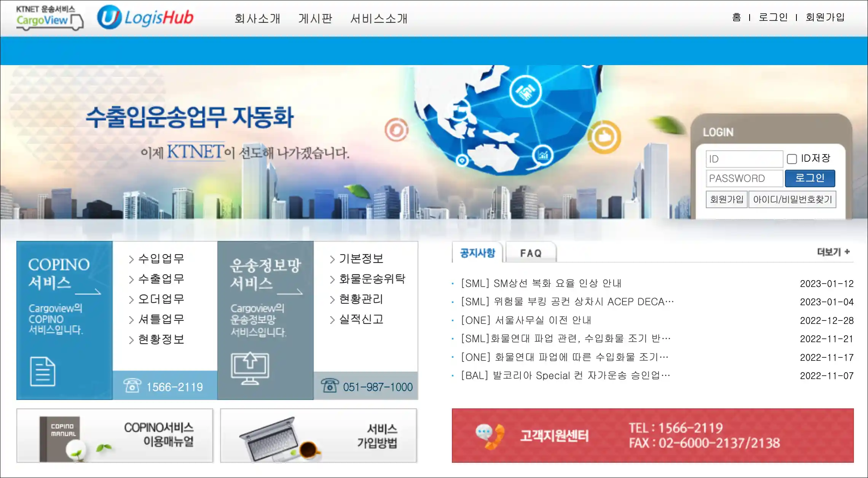The width and height of the screenshot is (868, 478).
Task: Click the top-right 회원가입 link
Action: (x=825, y=17)
